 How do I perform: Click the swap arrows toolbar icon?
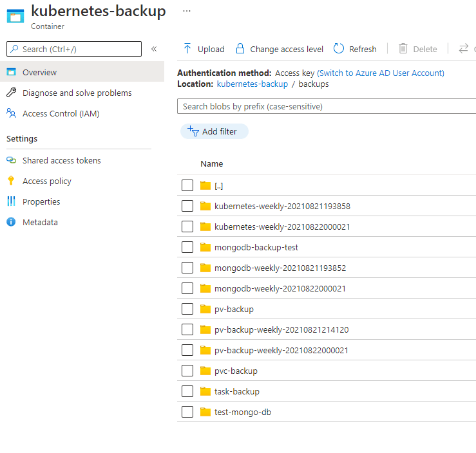(463, 48)
